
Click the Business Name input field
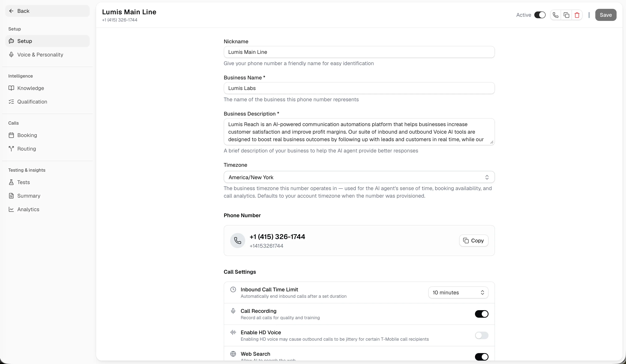359,88
